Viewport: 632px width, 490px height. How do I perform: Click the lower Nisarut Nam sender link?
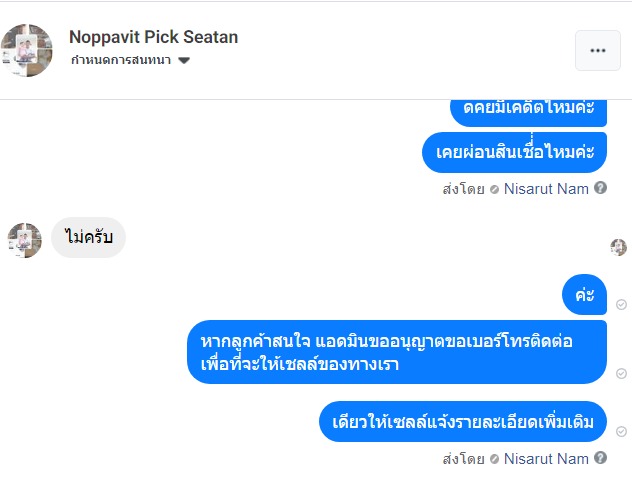(545, 458)
